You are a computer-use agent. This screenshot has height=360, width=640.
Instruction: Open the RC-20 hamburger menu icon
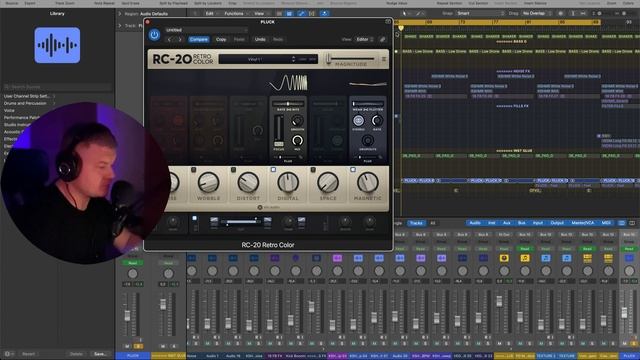pos(384,59)
